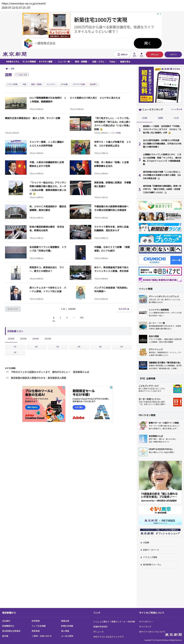Image resolution: width=184 pixels, height=644 pixels.
Task: Open the バングラ亡命前首相 article thumbnail
Action: [80, 293]
